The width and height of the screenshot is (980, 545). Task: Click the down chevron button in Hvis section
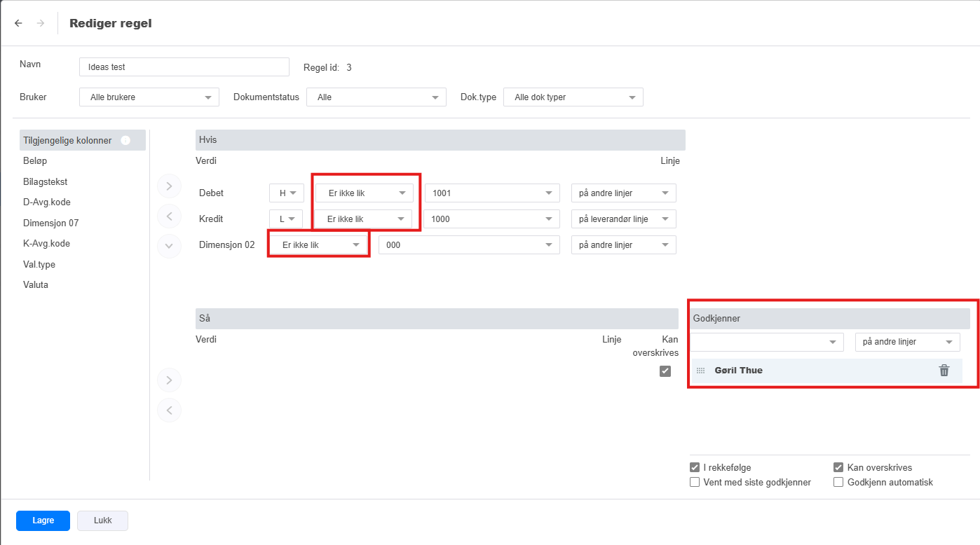click(x=169, y=246)
